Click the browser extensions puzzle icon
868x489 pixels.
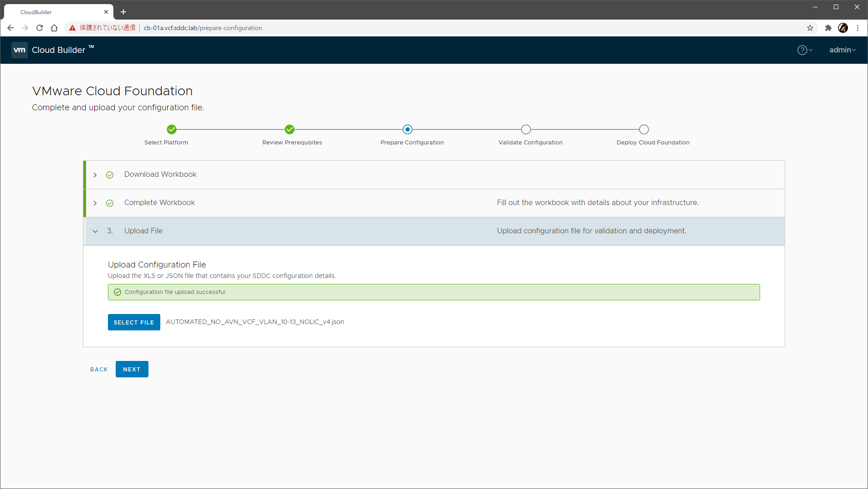pos(828,28)
